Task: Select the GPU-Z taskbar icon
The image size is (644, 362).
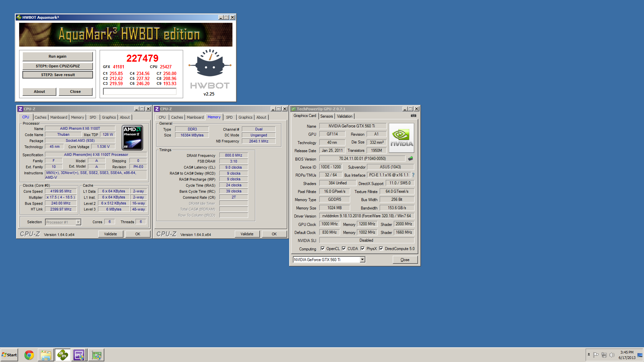Action: click(x=97, y=355)
